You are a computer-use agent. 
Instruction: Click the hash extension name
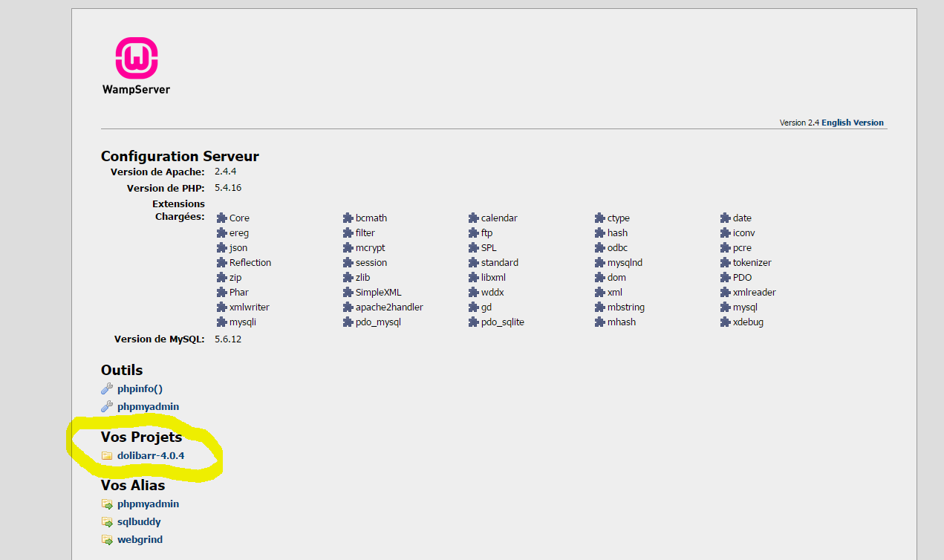617,232
